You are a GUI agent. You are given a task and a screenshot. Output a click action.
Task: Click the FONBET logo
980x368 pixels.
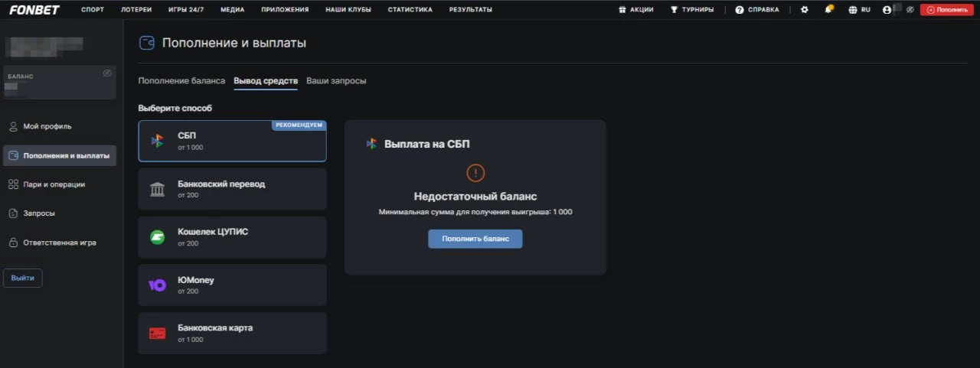(34, 10)
